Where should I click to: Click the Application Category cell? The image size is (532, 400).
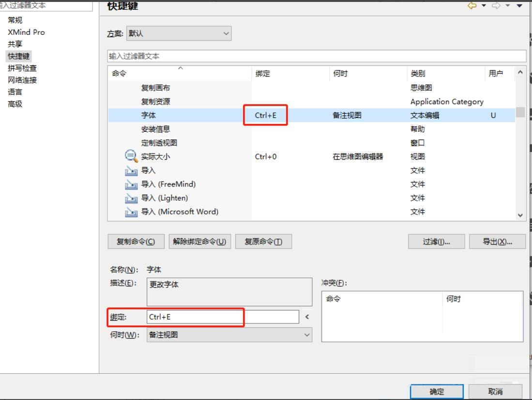[447, 102]
